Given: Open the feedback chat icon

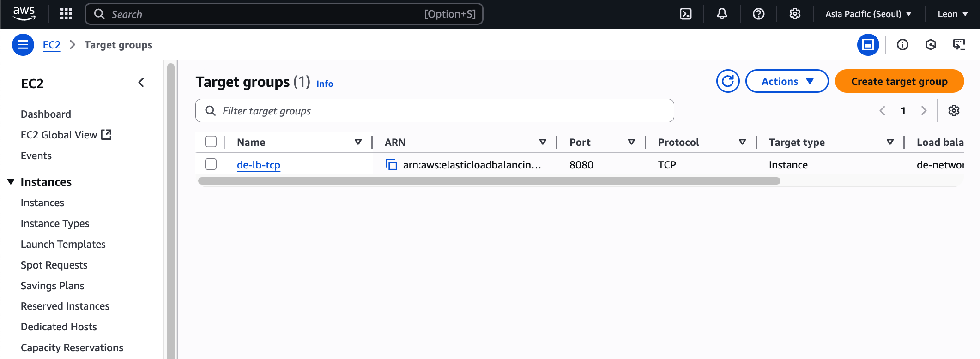Looking at the screenshot, I should tap(959, 45).
